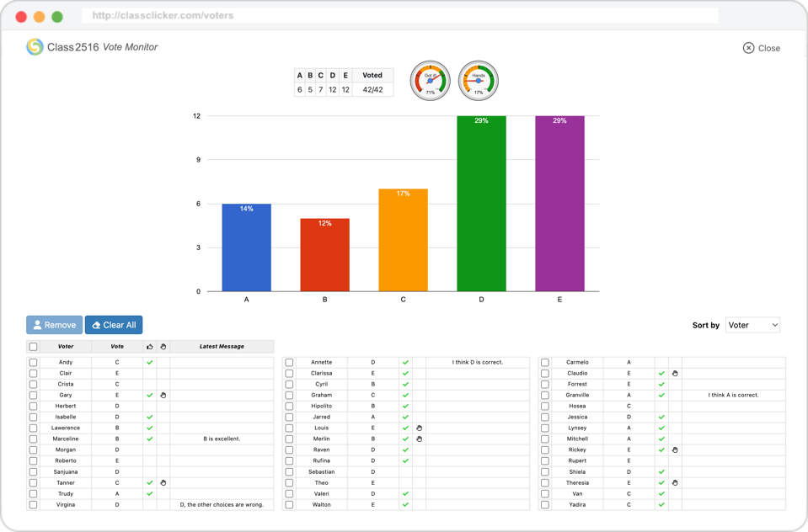Click Claudio's raised hand icon
Screen dimensions: 808x532
[675, 374]
